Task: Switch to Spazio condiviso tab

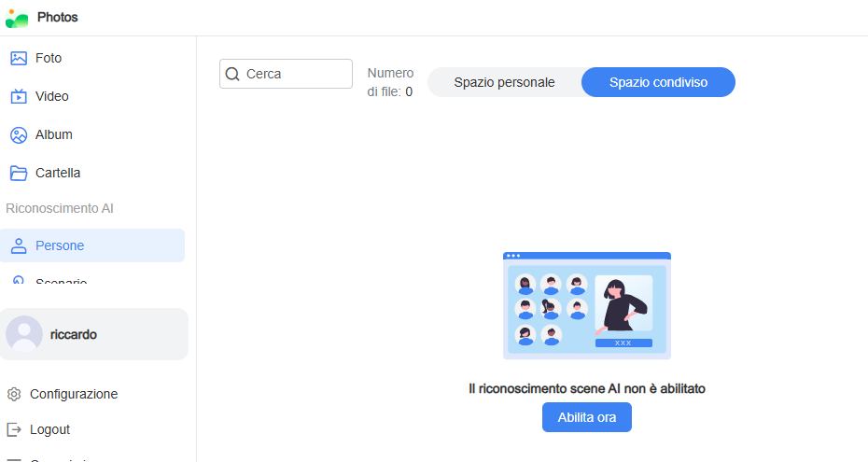Action: point(658,82)
